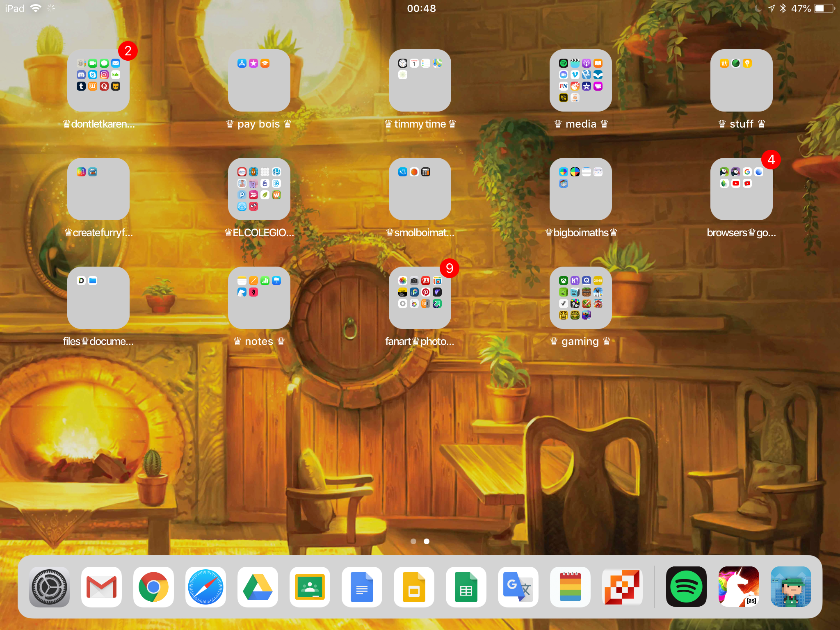Open Google Slides in the dock
The image size is (840, 630).
(x=414, y=587)
